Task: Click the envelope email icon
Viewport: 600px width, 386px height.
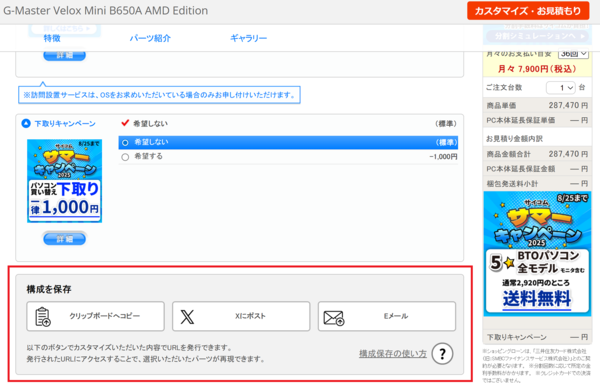Action: (x=334, y=318)
